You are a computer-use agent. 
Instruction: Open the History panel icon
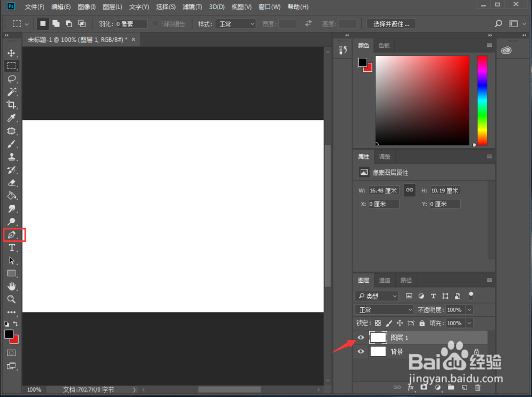click(x=343, y=50)
